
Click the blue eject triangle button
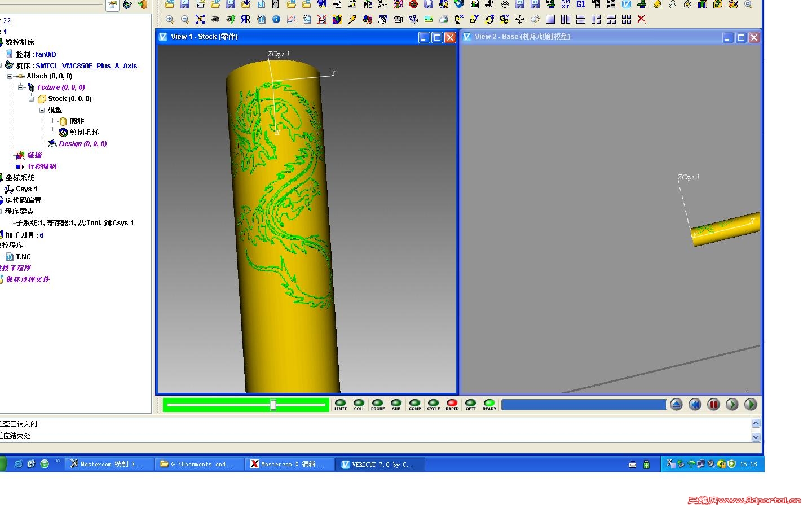676,404
